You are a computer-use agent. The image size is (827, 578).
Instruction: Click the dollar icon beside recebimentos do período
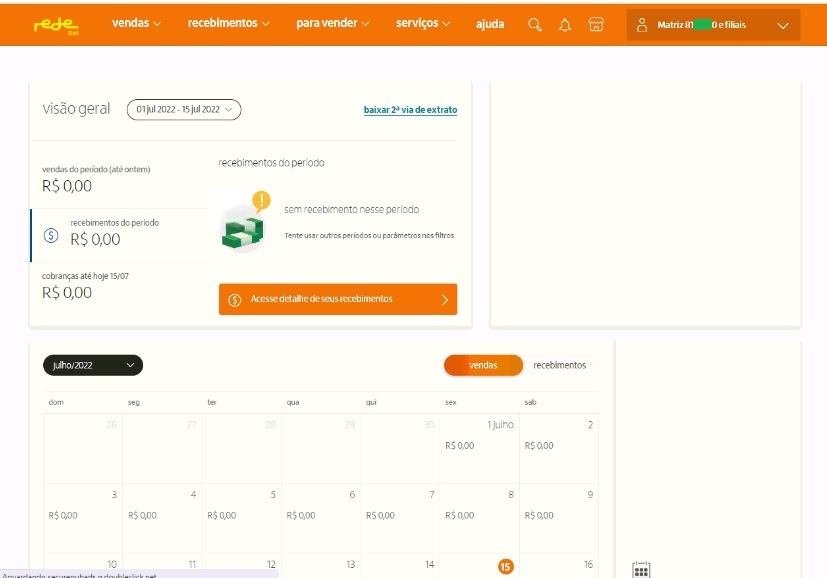[51, 235]
